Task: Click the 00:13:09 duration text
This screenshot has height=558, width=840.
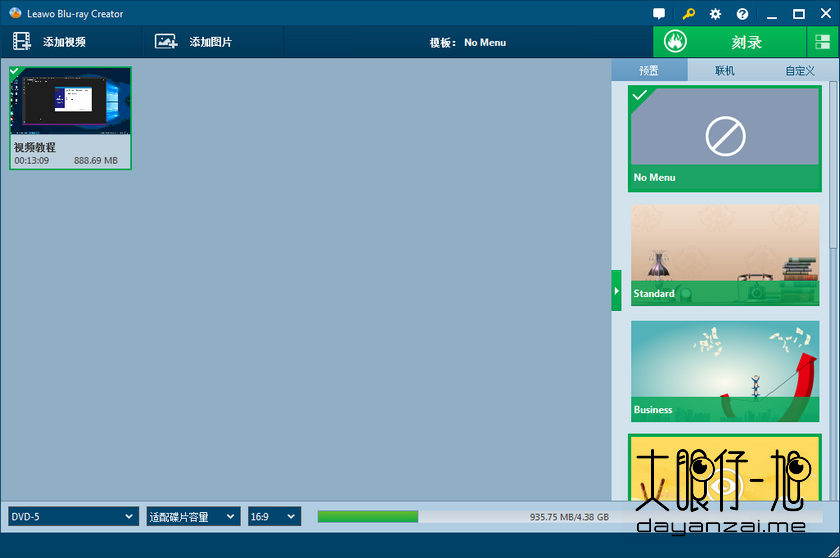Action: click(x=32, y=161)
